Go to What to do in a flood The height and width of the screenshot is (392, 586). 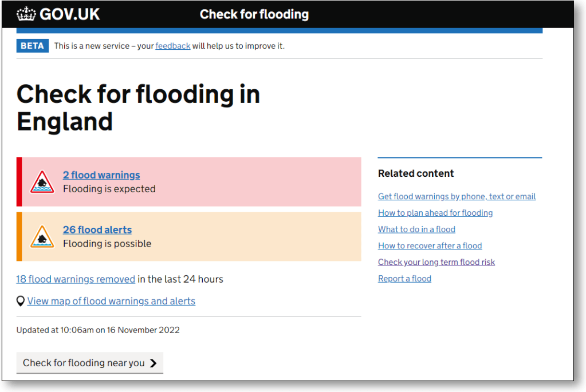pyautogui.click(x=416, y=229)
